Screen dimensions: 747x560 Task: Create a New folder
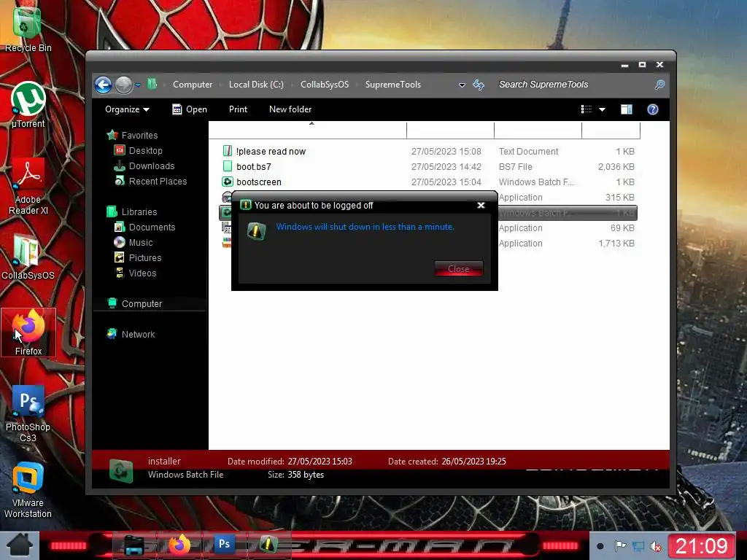(x=290, y=109)
